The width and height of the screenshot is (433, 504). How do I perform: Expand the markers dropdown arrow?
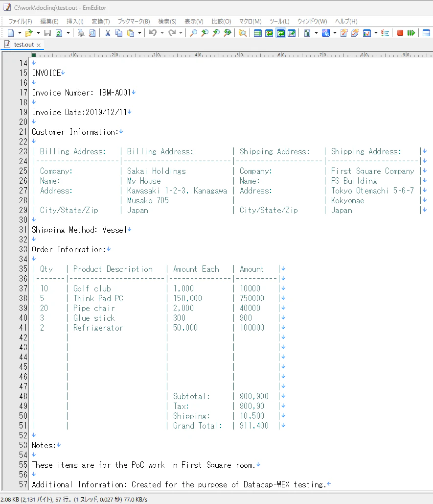335,33
